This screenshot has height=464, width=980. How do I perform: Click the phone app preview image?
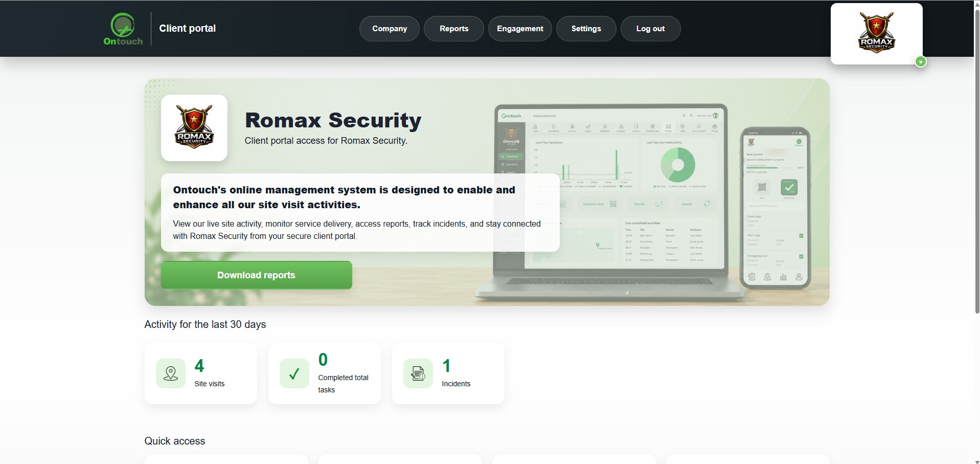[x=776, y=208]
